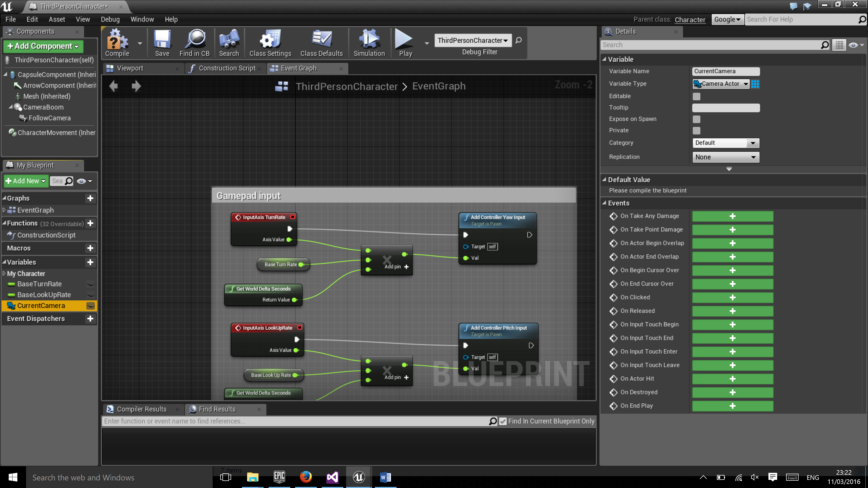Toggle the Editable checkbox

(x=697, y=97)
